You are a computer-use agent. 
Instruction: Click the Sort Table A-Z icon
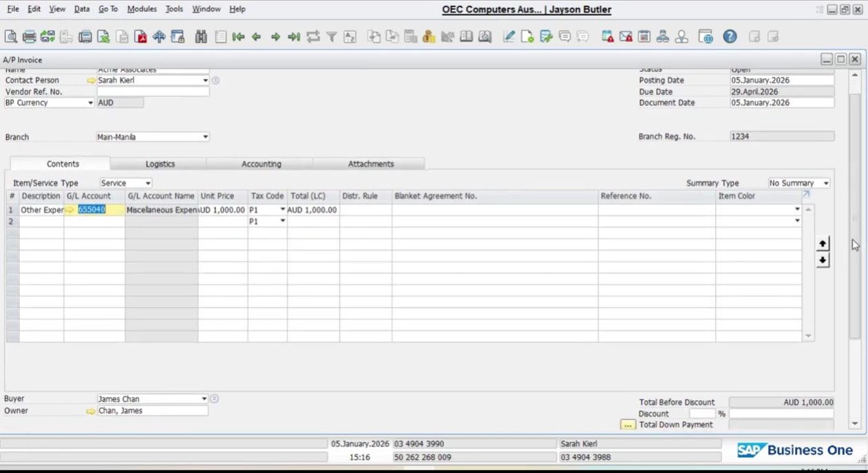350,36
